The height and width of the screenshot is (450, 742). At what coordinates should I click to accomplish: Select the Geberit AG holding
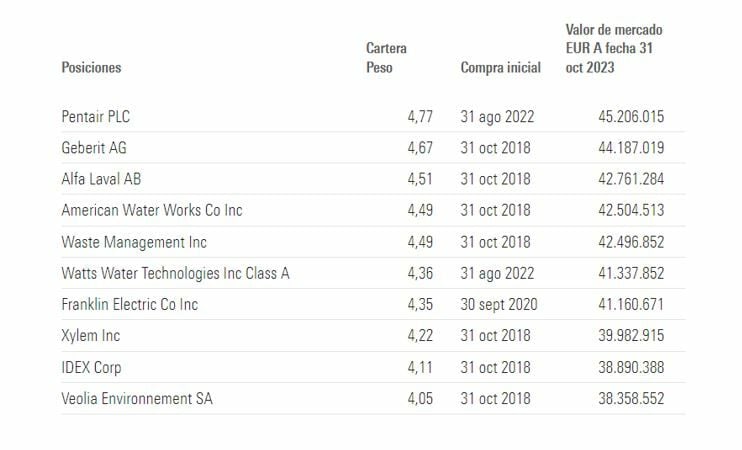click(x=94, y=147)
